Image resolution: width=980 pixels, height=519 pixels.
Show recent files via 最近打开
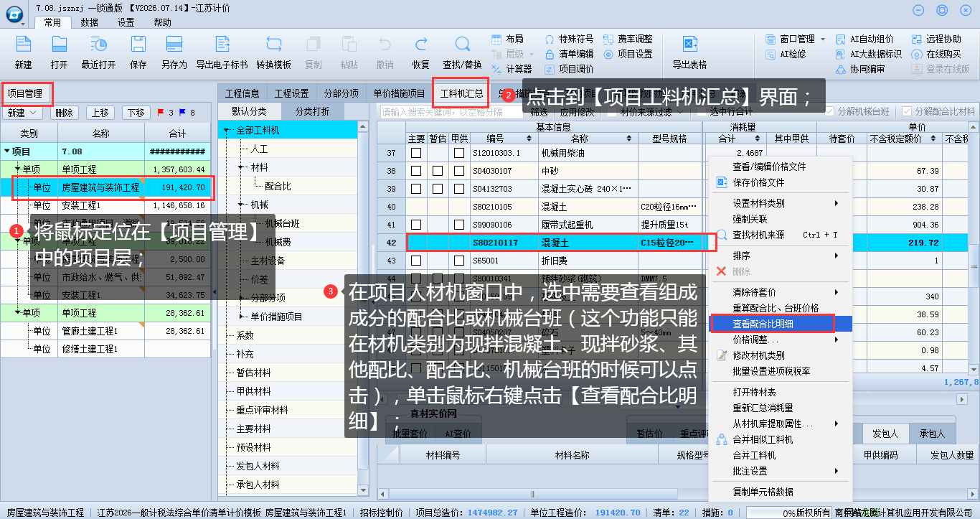98,44
